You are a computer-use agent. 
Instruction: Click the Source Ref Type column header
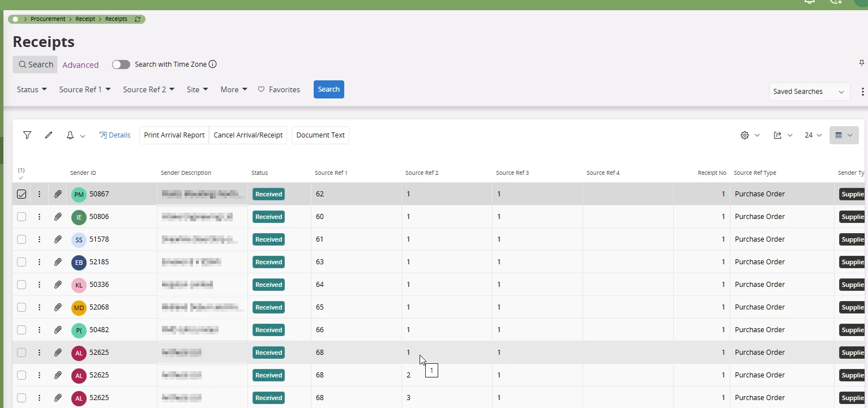[x=755, y=173]
